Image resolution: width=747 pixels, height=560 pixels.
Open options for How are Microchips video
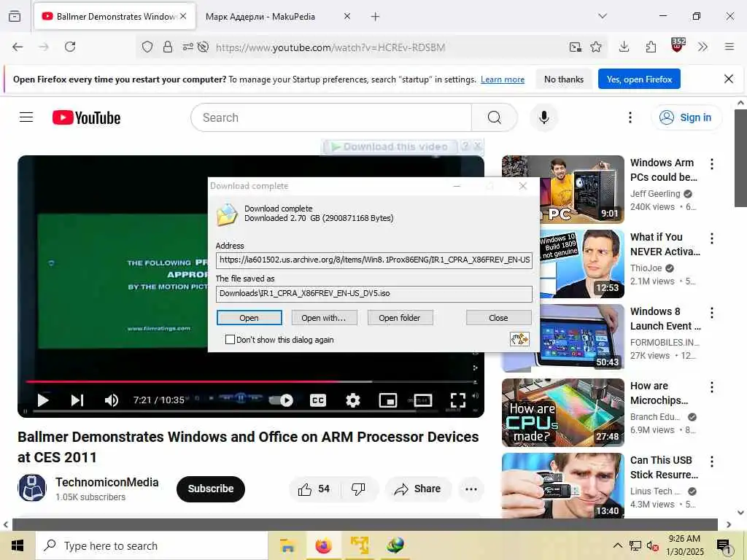tap(712, 387)
